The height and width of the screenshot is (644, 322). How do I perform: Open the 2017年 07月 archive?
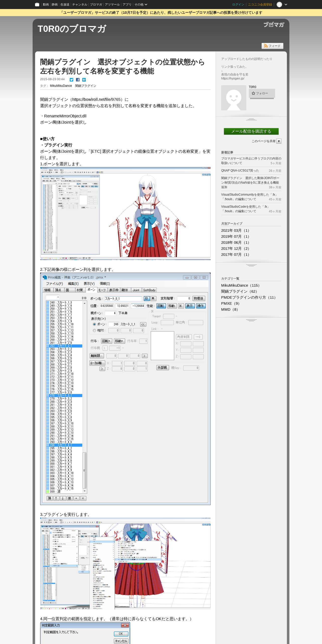(x=236, y=255)
